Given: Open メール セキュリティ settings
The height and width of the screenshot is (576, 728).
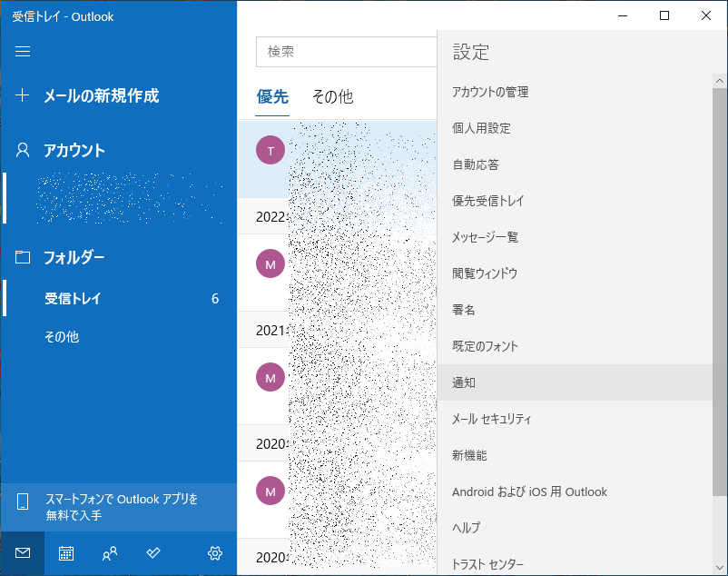Looking at the screenshot, I should [491, 419].
